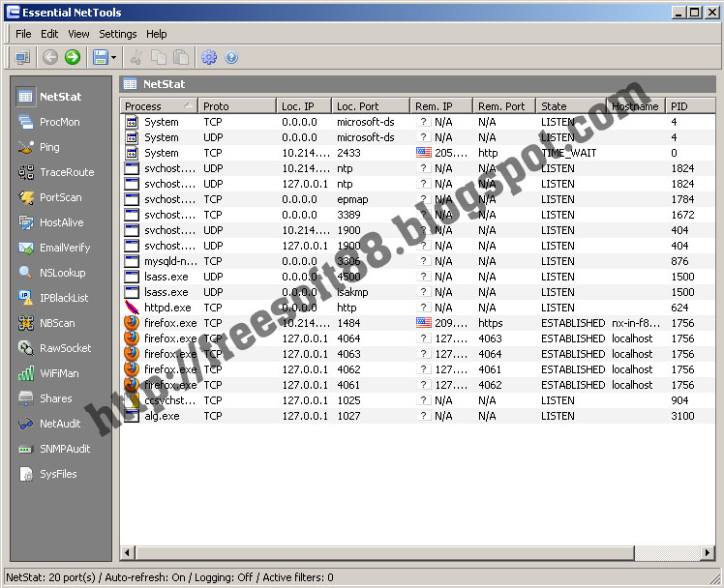
Task: Click the computer monitor toolbar icon
Action: [22, 58]
